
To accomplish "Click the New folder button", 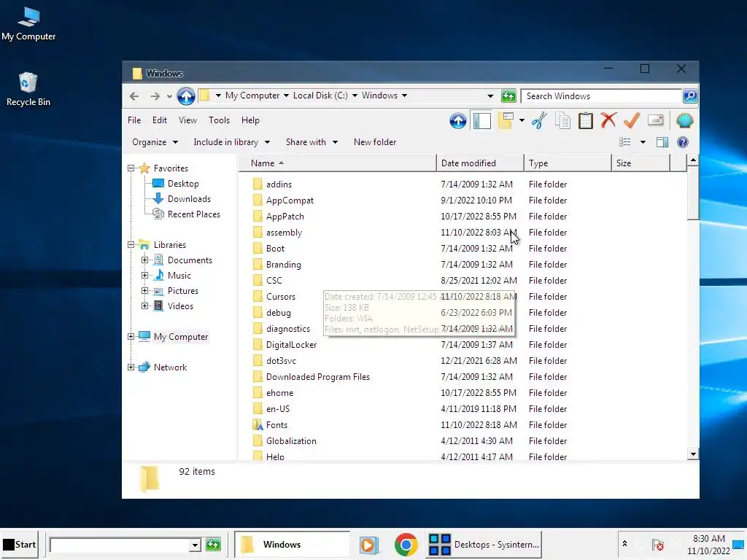I will [x=375, y=142].
